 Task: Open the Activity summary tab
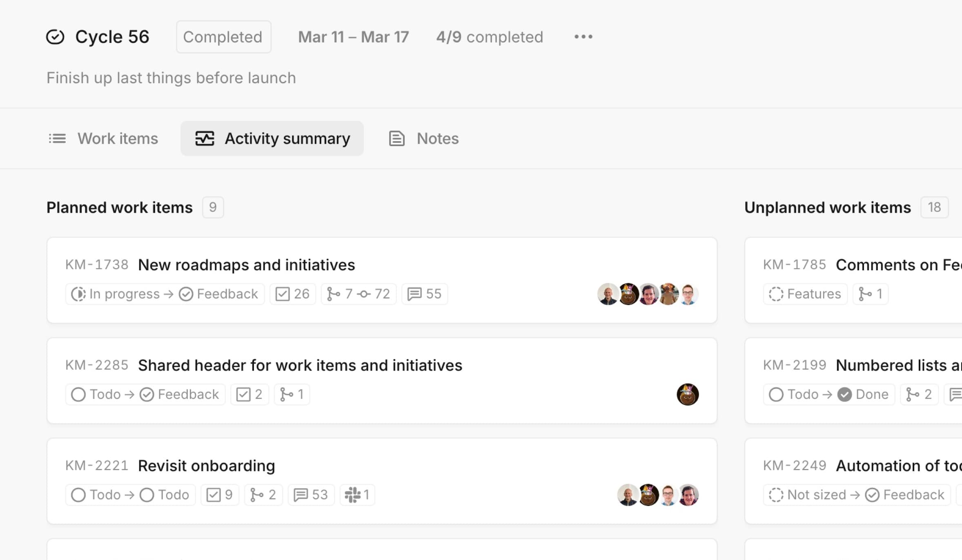point(272,139)
